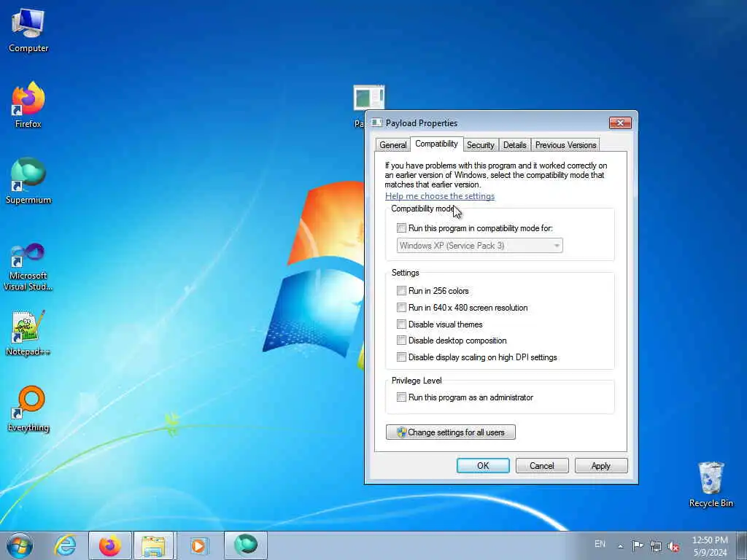Open Windows Explorer from taskbar
Viewport: 747px width, 560px height.
point(155,545)
